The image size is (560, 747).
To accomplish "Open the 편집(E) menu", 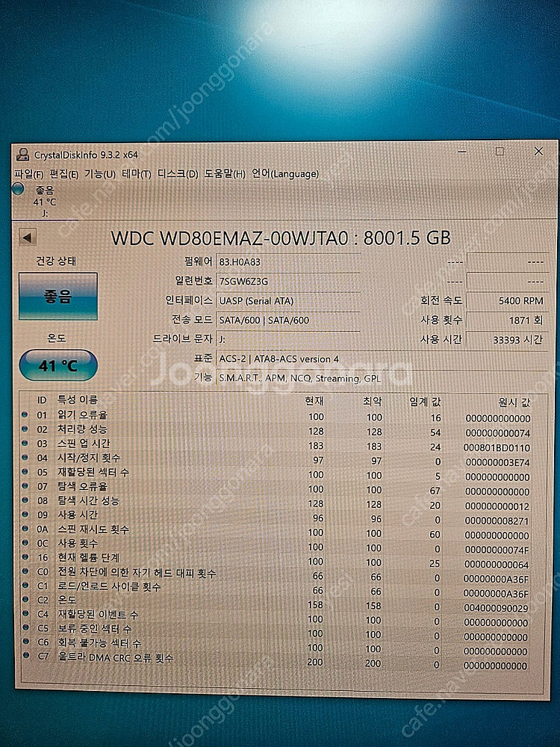I will tap(63, 174).
